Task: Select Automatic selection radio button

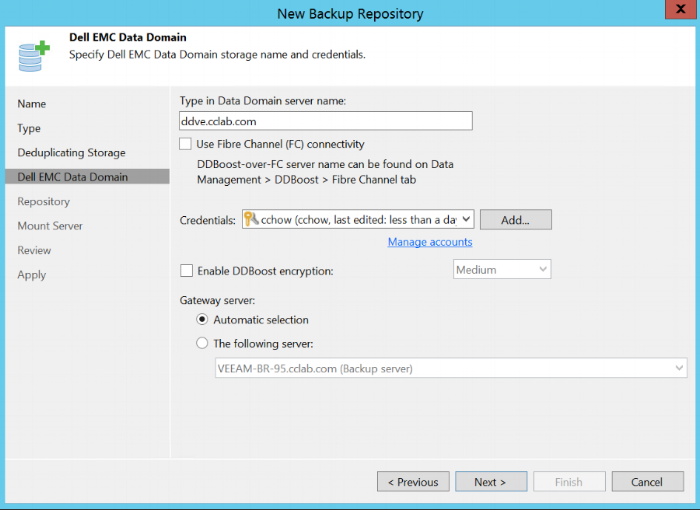Action: click(x=202, y=319)
